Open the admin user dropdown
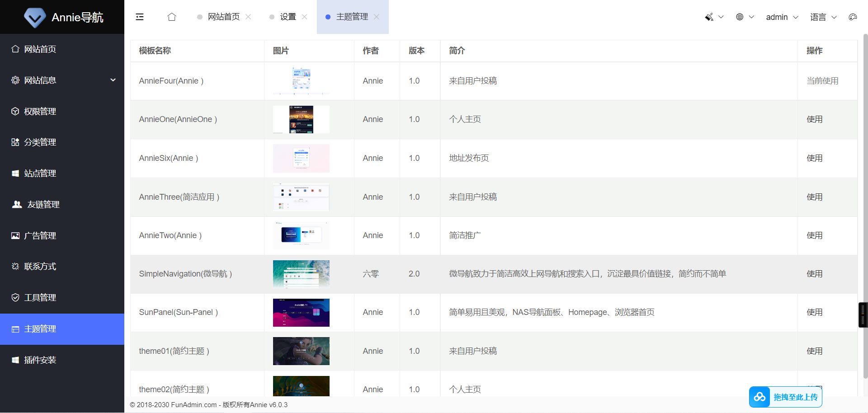The image size is (868, 413). tap(782, 17)
